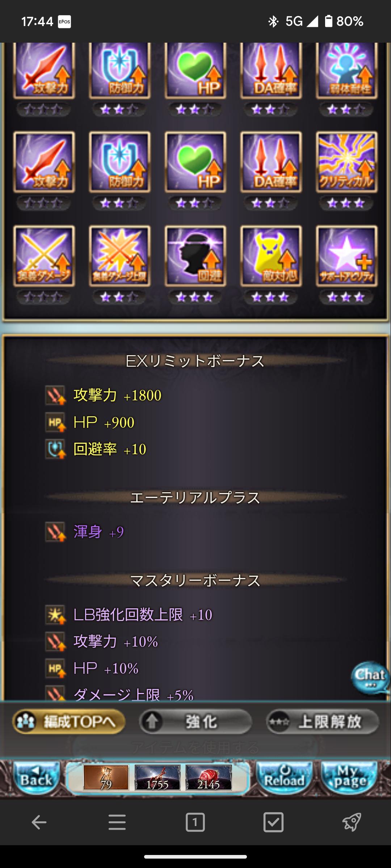
Task: Go Back using the Back button
Action: click(x=36, y=778)
